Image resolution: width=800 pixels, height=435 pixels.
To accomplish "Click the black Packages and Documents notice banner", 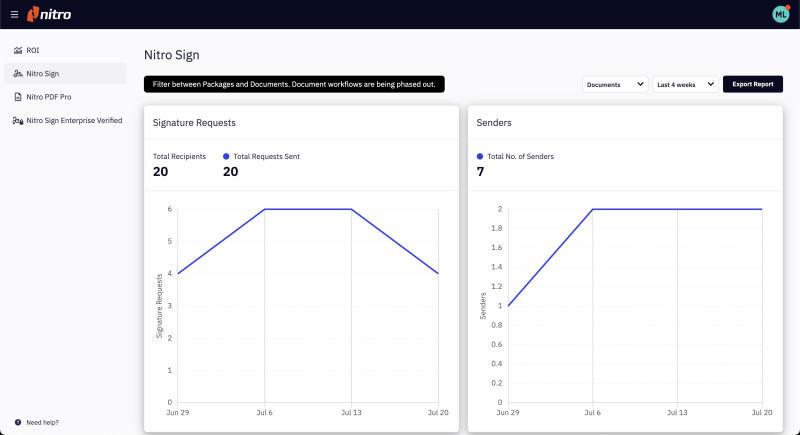I will 294,84.
